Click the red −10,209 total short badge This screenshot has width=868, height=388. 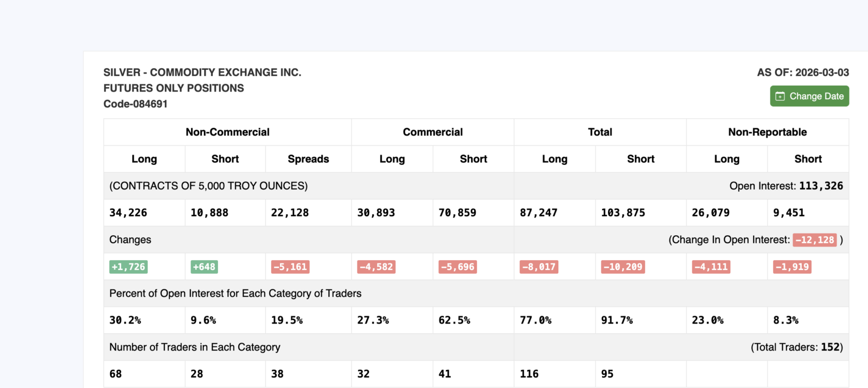click(x=623, y=267)
